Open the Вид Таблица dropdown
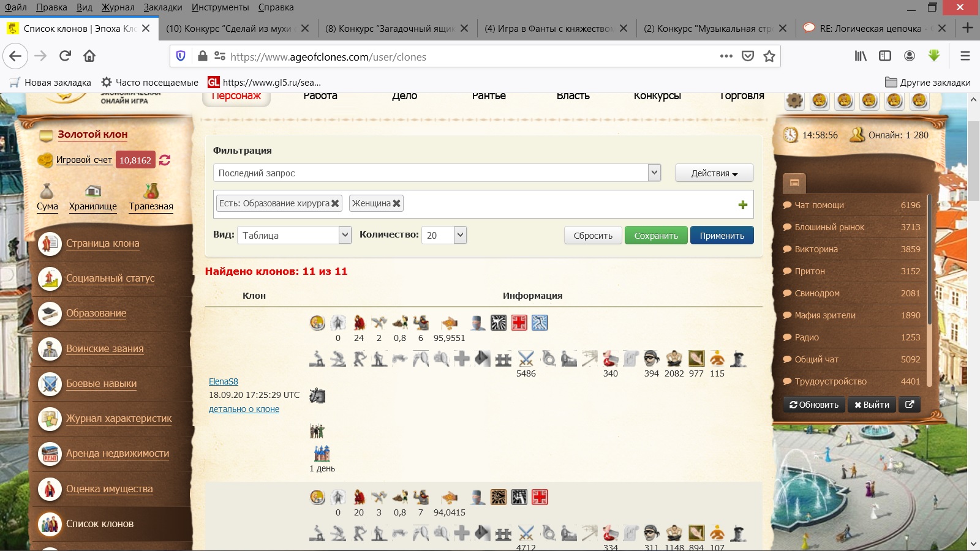The height and width of the screenshot is (551, 980). [x=295, y=235]
